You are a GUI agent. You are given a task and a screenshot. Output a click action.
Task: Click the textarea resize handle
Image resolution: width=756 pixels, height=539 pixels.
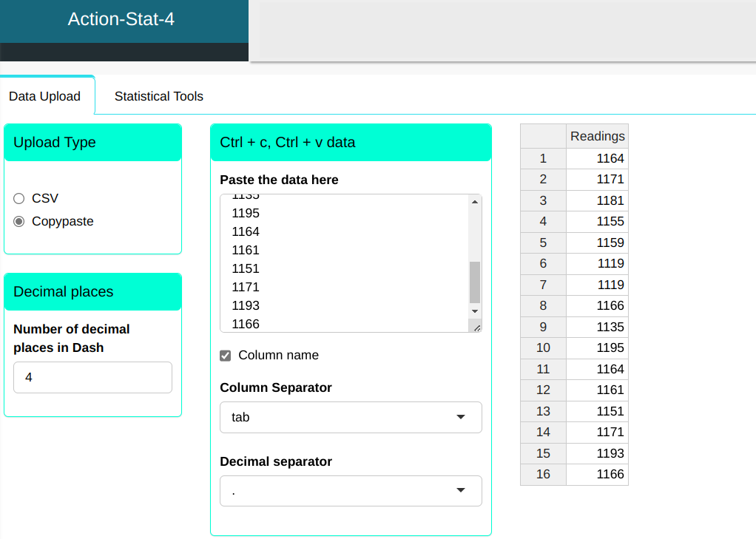click(x=476, y=327)
